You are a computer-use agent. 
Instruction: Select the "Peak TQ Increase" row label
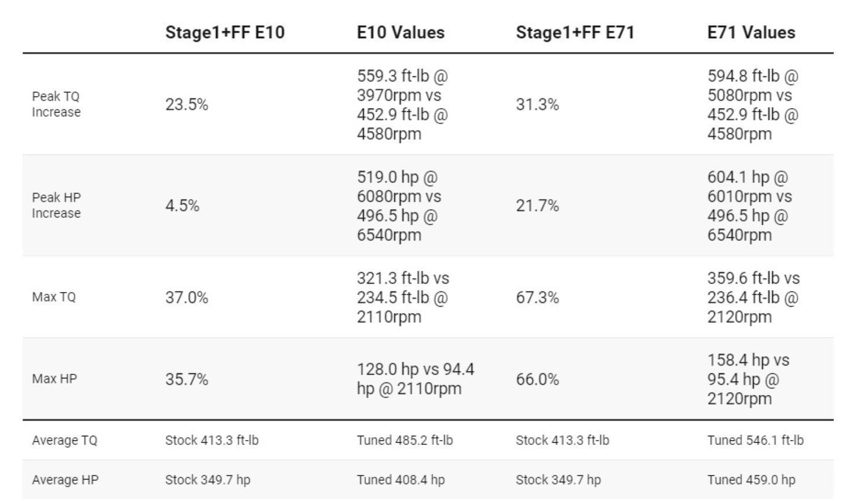[56, 104]
